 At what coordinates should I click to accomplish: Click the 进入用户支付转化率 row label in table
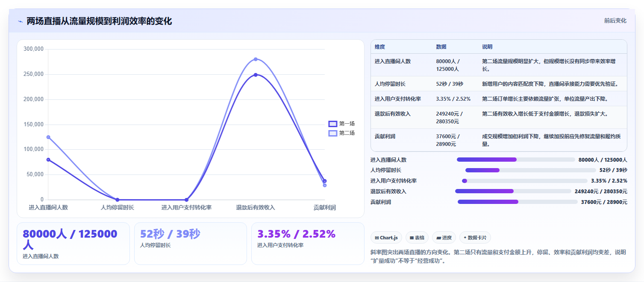click(x=398, y=99)
